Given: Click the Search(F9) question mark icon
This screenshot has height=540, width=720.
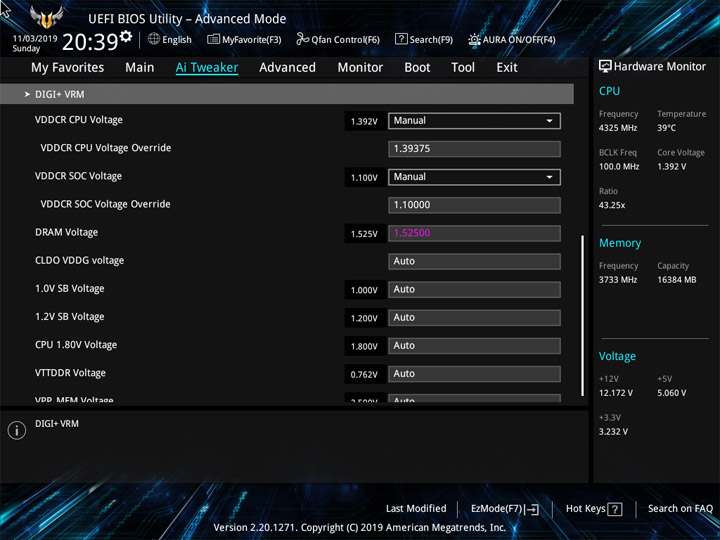Looking at the screenshot, I should pos(401,39).
